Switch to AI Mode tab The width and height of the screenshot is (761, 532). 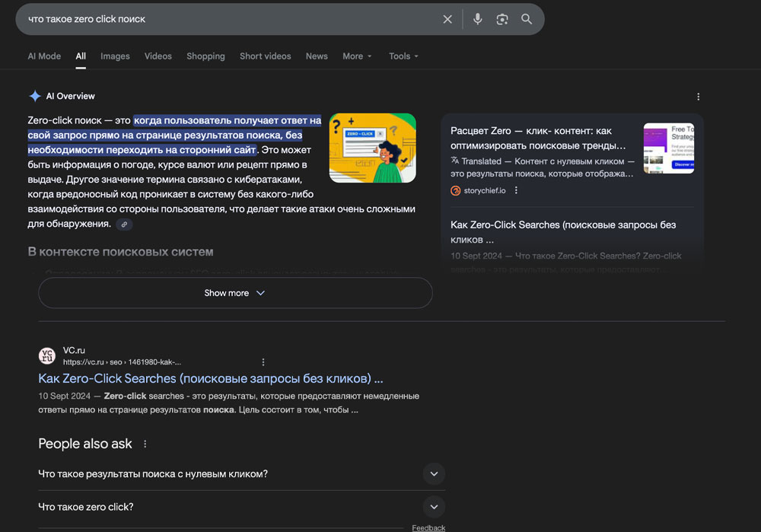click(x=44, y=56)
